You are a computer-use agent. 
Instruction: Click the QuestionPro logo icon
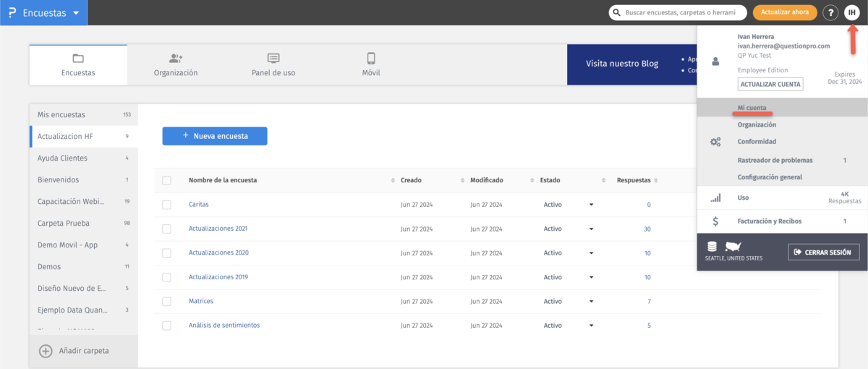pos(12,13)
